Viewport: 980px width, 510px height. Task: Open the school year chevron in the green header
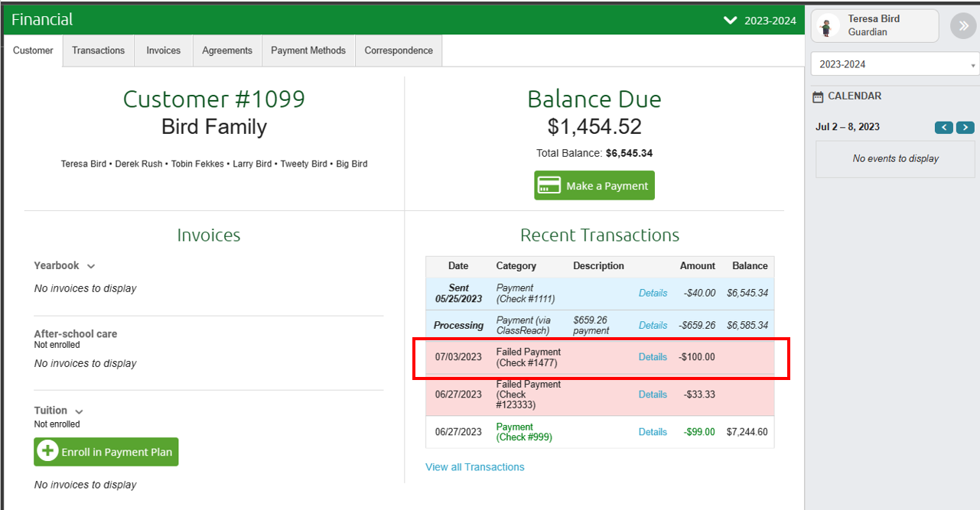730,21
